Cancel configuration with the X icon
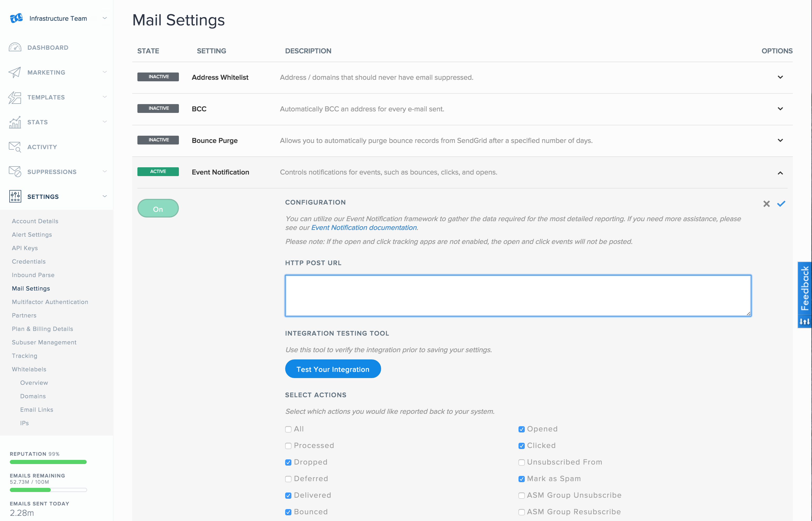 (767, 204)
